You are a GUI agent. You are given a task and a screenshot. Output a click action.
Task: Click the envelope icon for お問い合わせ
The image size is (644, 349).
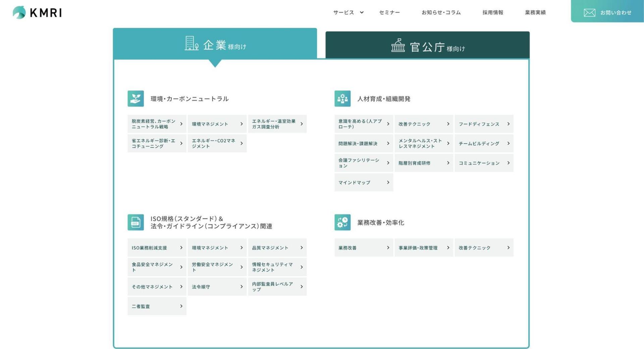point(589,13)
